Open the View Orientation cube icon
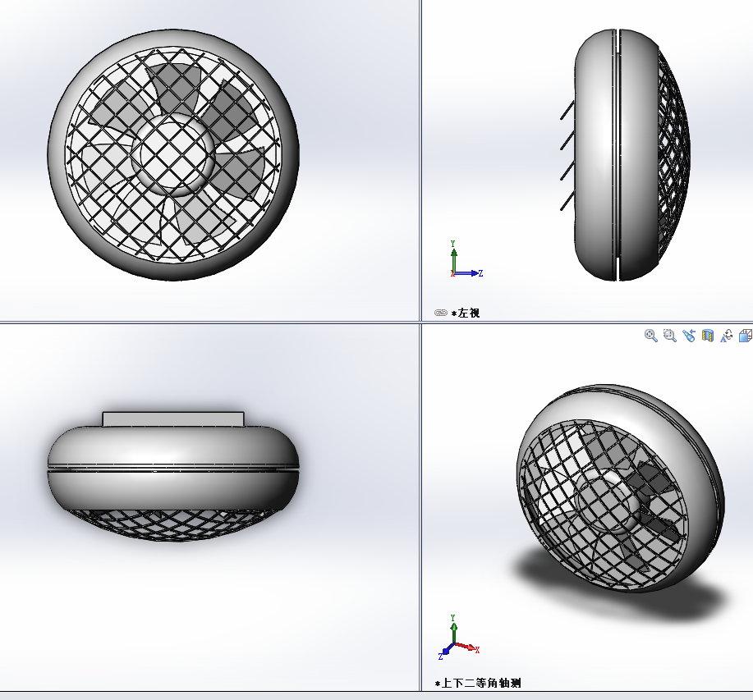The height and width of the screenshot is (700, 753). click(x=746, y=336)
